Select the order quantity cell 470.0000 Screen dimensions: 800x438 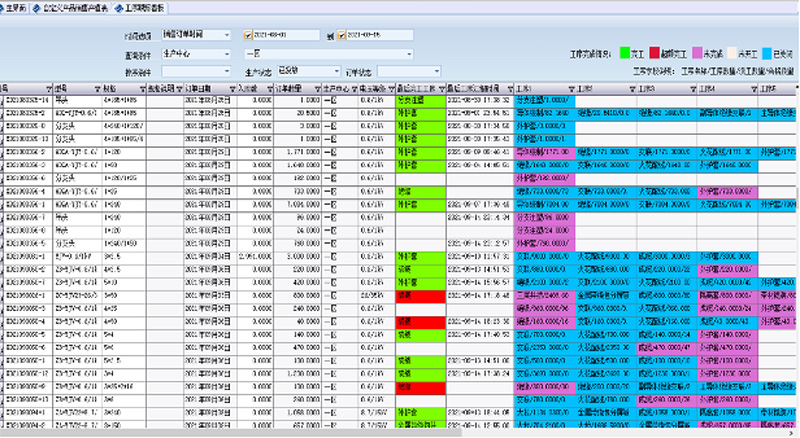point(297,348)
